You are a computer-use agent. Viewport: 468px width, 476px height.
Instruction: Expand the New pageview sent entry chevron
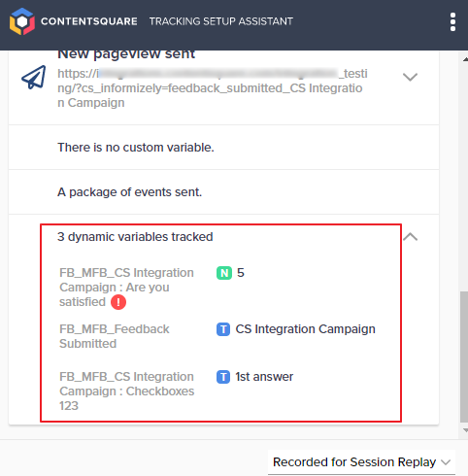click(410, 77)
